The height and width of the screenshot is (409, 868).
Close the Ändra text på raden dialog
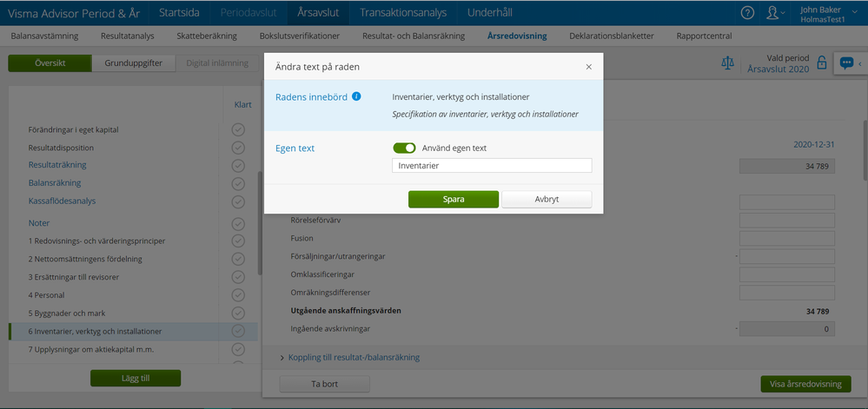point(588,67)
